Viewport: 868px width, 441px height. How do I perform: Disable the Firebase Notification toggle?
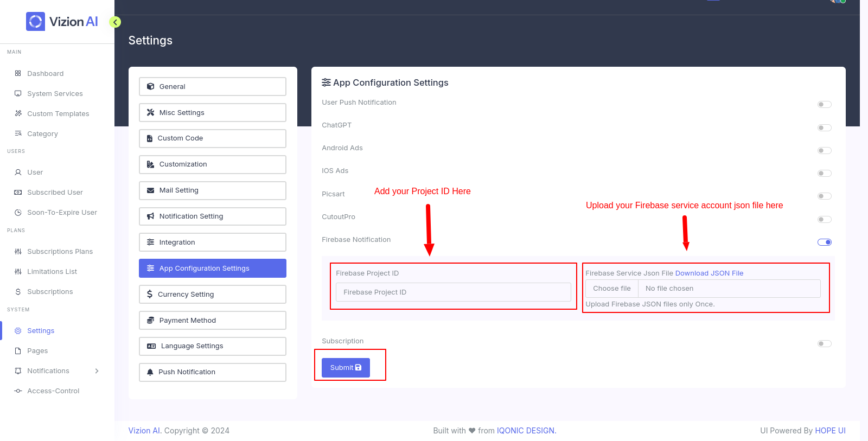coord(824,242)
